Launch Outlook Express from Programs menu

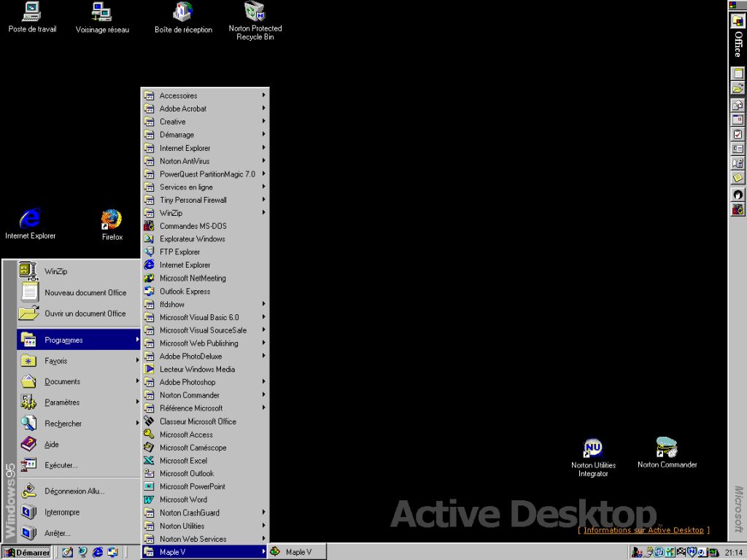click(x=205, y=291)
